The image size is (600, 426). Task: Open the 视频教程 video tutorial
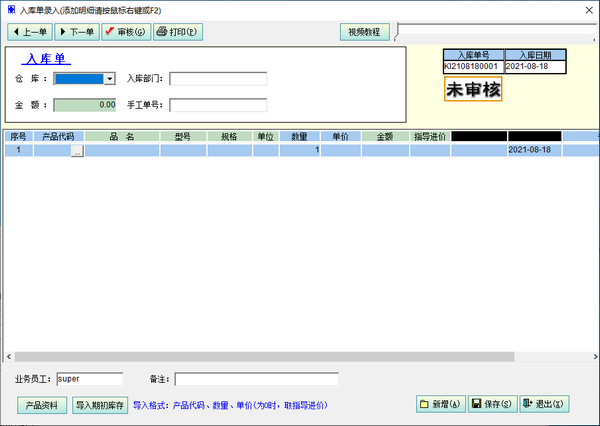pyautogui.click(x=365, y=31)
